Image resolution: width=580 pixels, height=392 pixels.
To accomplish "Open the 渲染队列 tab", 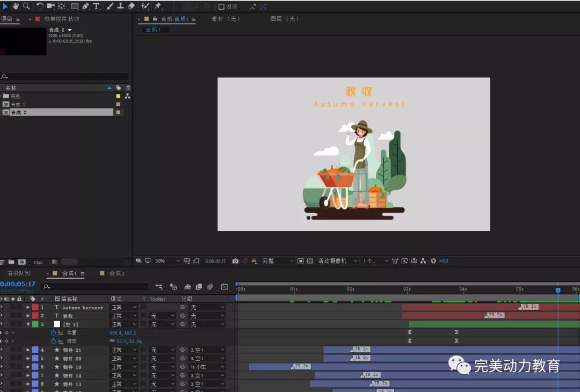I will (18, 273).
